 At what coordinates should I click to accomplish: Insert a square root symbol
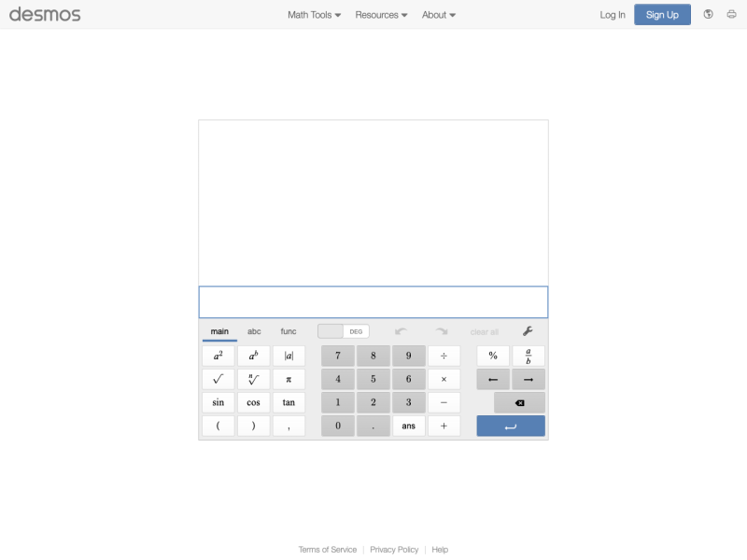point(218,379)
